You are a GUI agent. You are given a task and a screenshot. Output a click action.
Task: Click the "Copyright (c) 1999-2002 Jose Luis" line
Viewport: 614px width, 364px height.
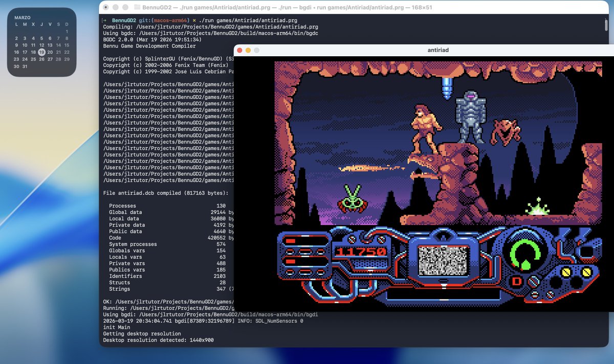pos(169,72)
